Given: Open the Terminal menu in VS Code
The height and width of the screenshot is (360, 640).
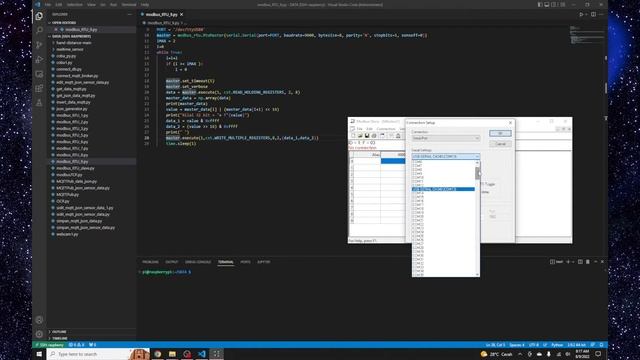Looking at the screenshot, I should click(x=129, y=4).
